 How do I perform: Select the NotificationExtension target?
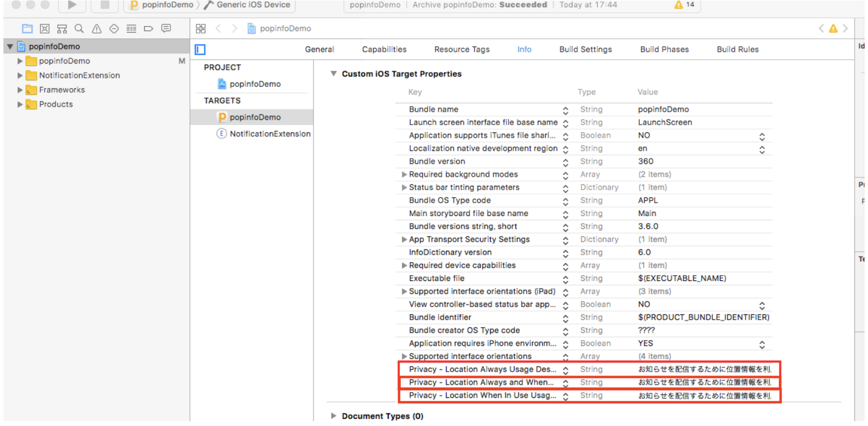coord(269,134)
